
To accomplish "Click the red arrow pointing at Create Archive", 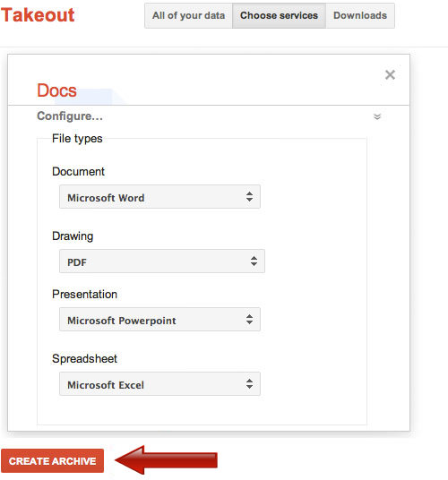I will click(166, 460).
